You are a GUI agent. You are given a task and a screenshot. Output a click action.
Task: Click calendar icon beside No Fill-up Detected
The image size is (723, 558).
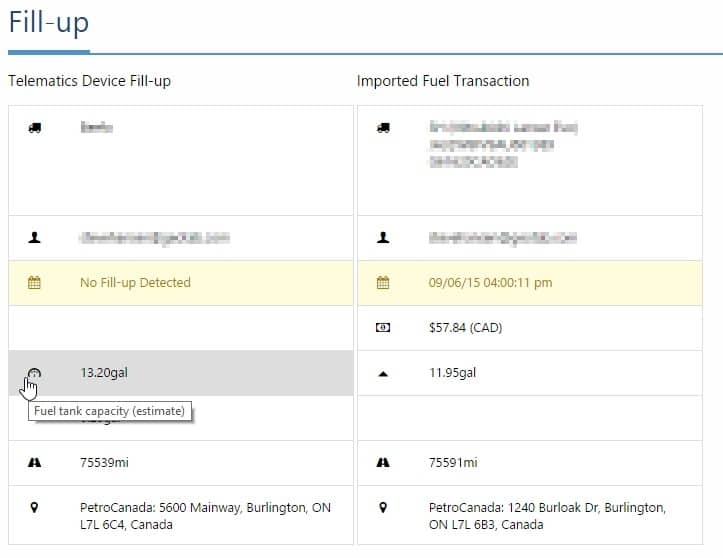(x=35, y=282)
